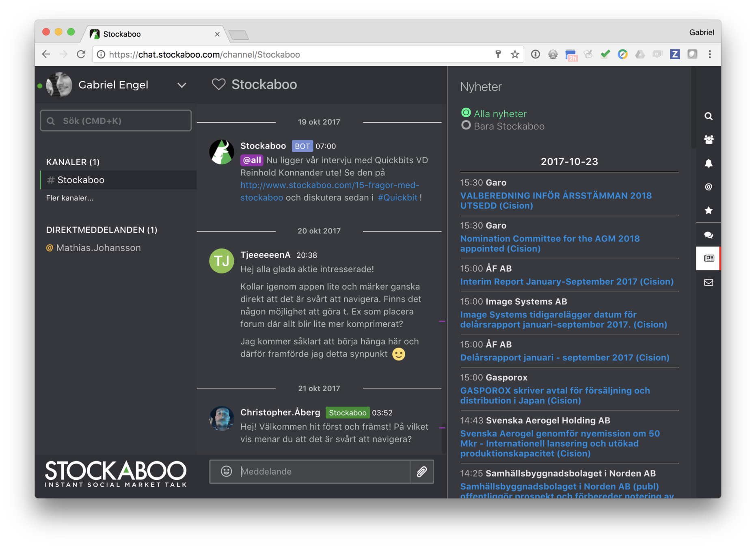Click the browser address bar URL
This screenshot has height=548, width=756.
(204, 54)
